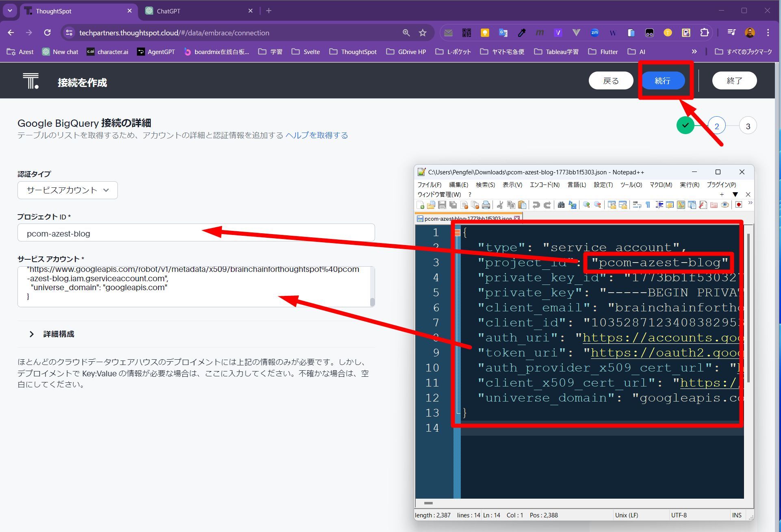Click the Zoom extension icon

pos(594,33)
